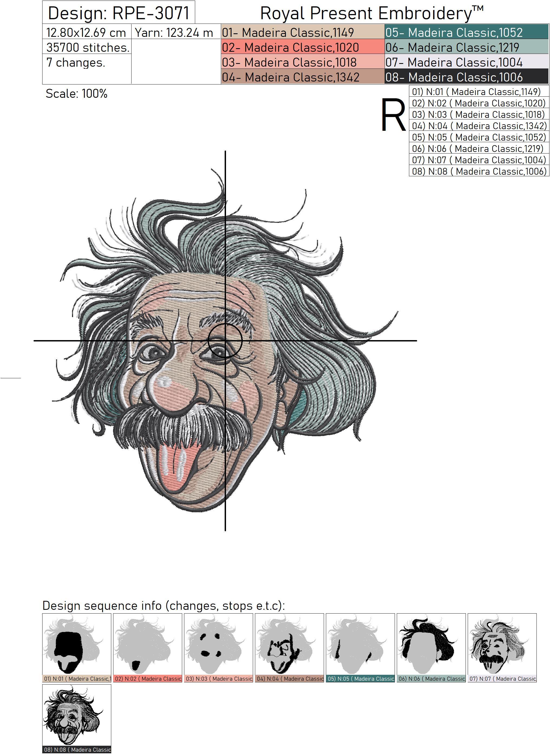Click the Royal Present Embroidery heading
This screenshot has height=756, width=550.
[x=371, y=13]
